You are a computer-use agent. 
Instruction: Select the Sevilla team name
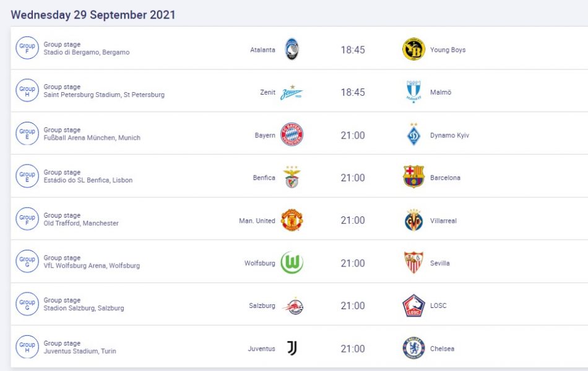(x=440, y=263)
